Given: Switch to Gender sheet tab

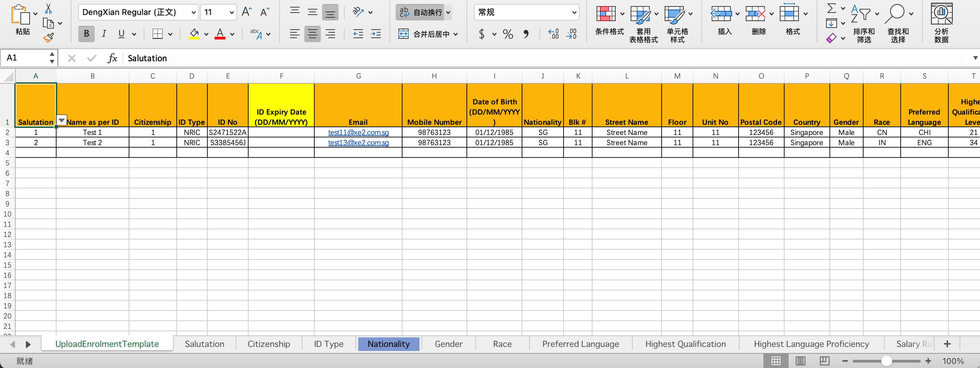Looking at the screenshot, I should point(448,344).
